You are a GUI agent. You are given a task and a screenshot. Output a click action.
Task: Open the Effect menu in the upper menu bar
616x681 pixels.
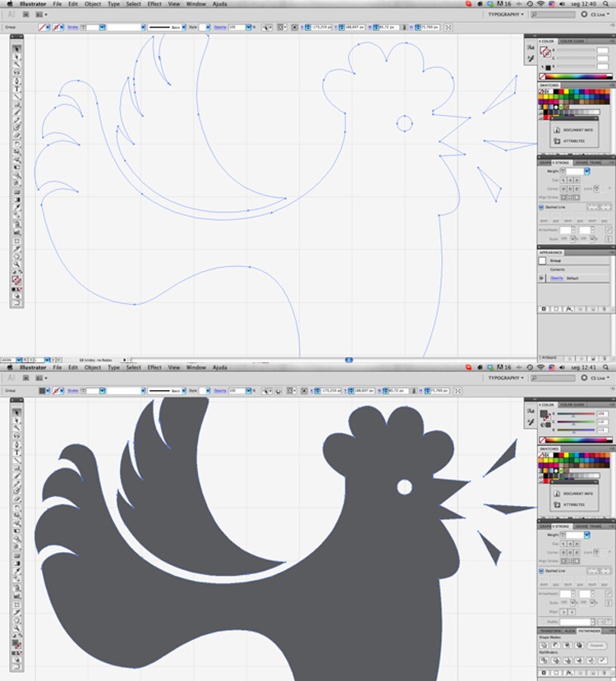(154, 4)
